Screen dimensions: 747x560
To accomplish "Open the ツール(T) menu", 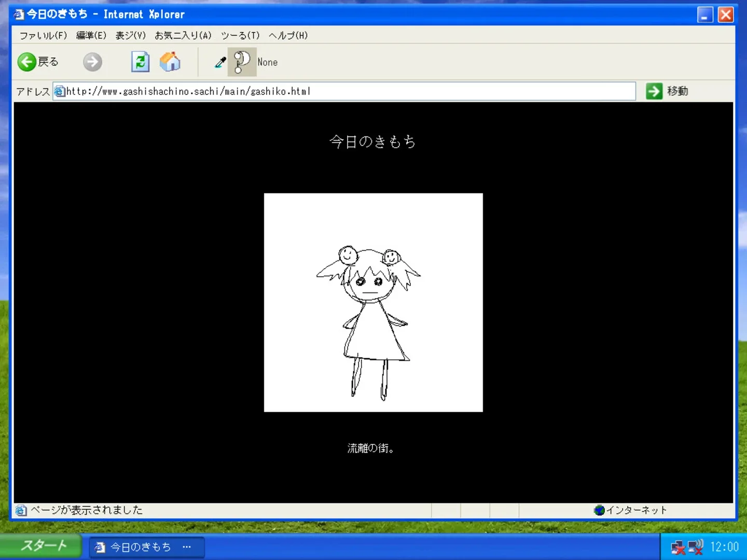I will [239, 35].
